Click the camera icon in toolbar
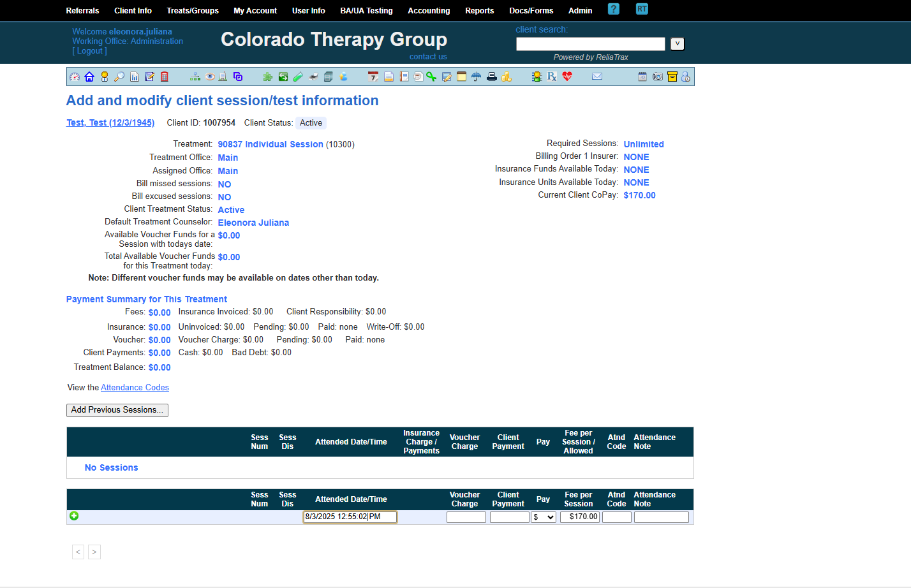This screenshot has height=588, width=911. point(657,77)
